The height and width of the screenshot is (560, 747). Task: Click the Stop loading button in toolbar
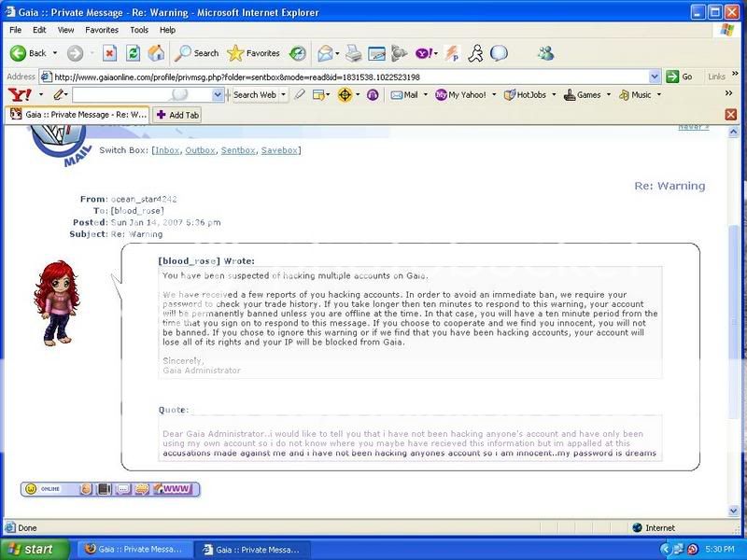109,53
